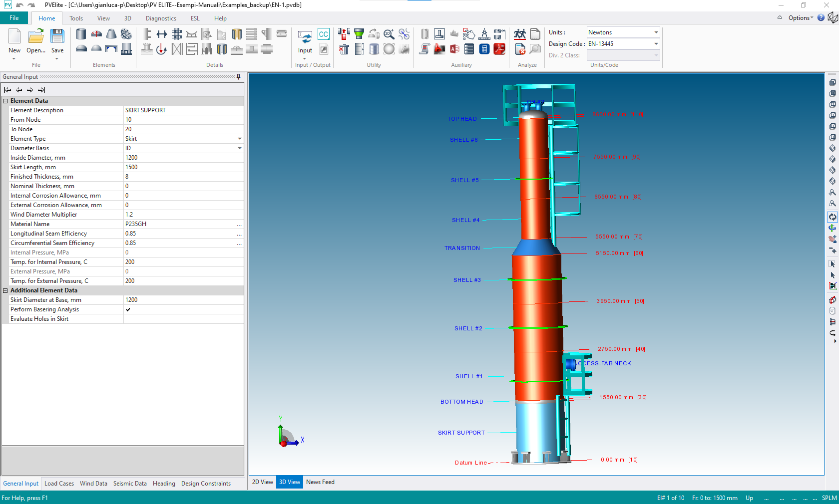Click the File button
The image size is (839, 504).
[14, 18]
